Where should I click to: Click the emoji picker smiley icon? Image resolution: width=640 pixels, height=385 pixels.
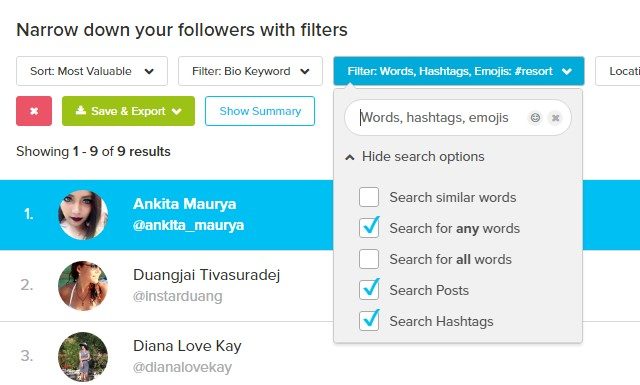click(x=535, y=118)
